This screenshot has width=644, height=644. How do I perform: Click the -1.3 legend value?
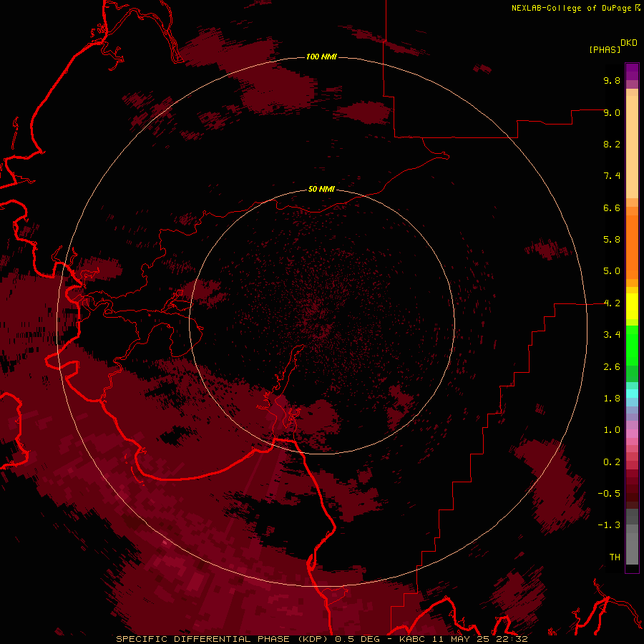tap(609, 525)
